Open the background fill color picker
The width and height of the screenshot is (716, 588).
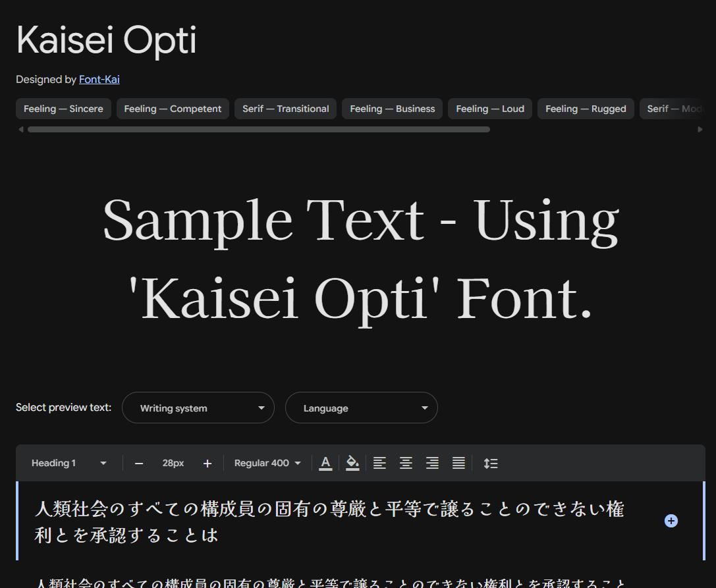tap(352, 464)
